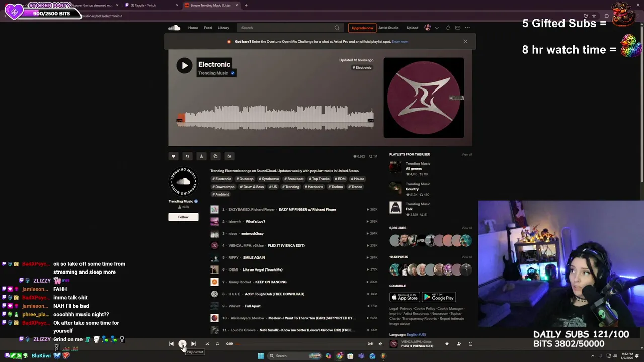Skip to the next track
The width and height of the screenshot is (644, 362).
point(193,344)
